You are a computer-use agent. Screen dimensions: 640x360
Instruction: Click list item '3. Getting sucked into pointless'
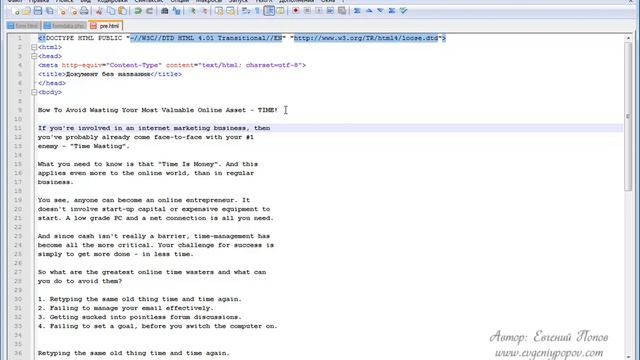(140, 317)
